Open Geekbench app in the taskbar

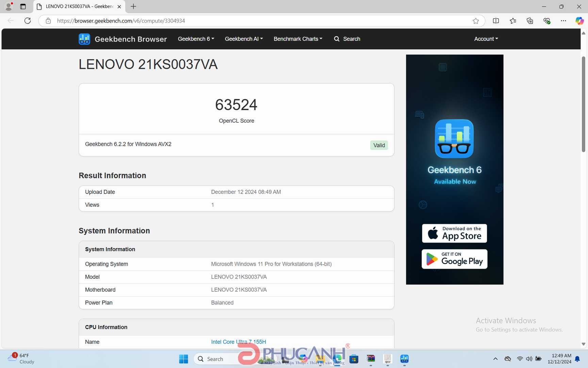404,359
